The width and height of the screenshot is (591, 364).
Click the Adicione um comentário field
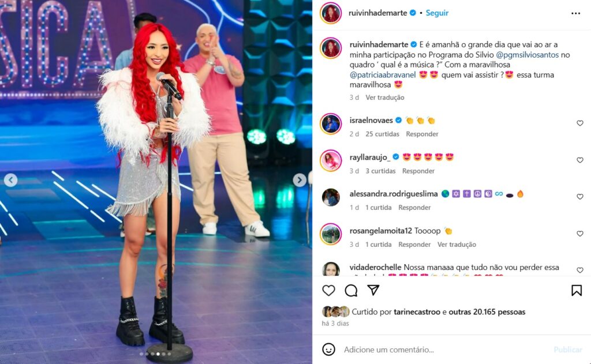click(x=445, y=350)
